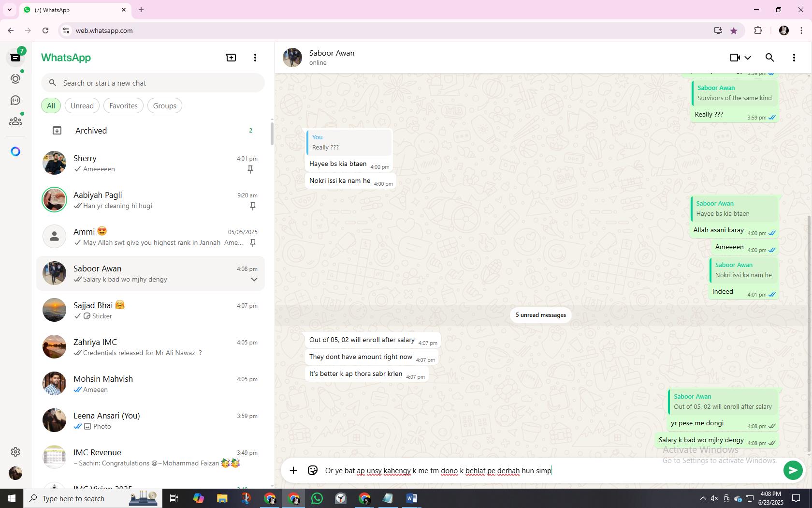Open the Chats sidebar icon
This screenshot has width=812, height=508.
[x=15, y=58]
